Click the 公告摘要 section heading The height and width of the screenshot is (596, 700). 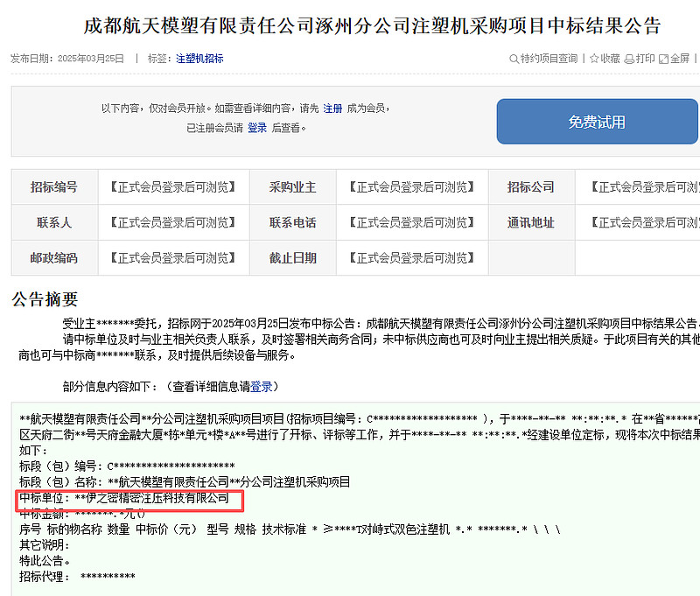pyautogui.click(x=45, y=299)
